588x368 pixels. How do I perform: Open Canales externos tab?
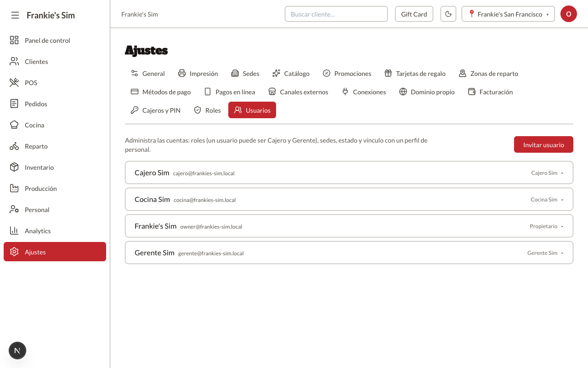tap(298, 92)
